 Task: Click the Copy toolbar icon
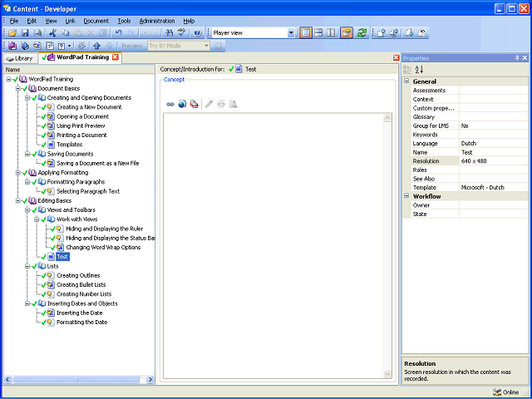click(65, 33)
